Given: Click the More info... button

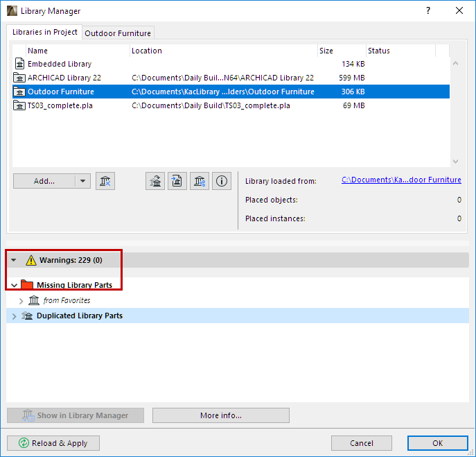Looking at the screenshot, I should (221, 415).
